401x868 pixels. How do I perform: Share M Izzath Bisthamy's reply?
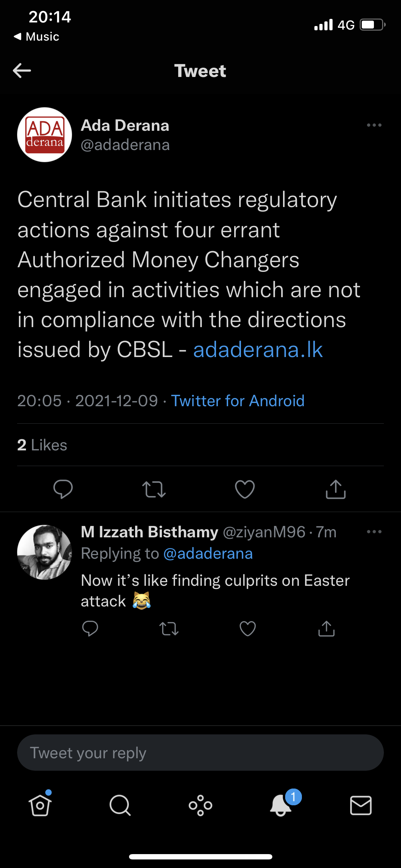tap(327, 628)
